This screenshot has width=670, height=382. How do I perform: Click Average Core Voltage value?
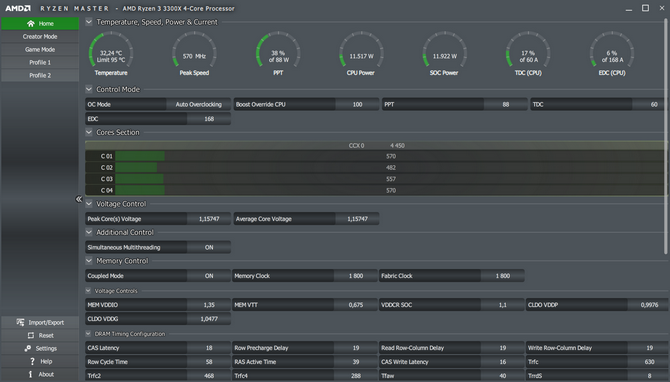click(x=357, y=219)
